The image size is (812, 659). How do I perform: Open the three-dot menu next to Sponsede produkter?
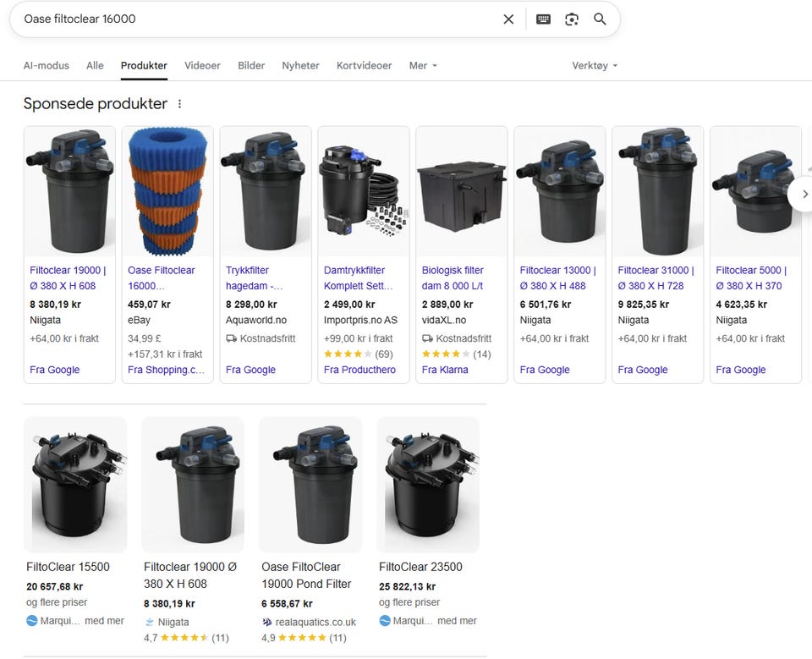[x=179, y=103]
